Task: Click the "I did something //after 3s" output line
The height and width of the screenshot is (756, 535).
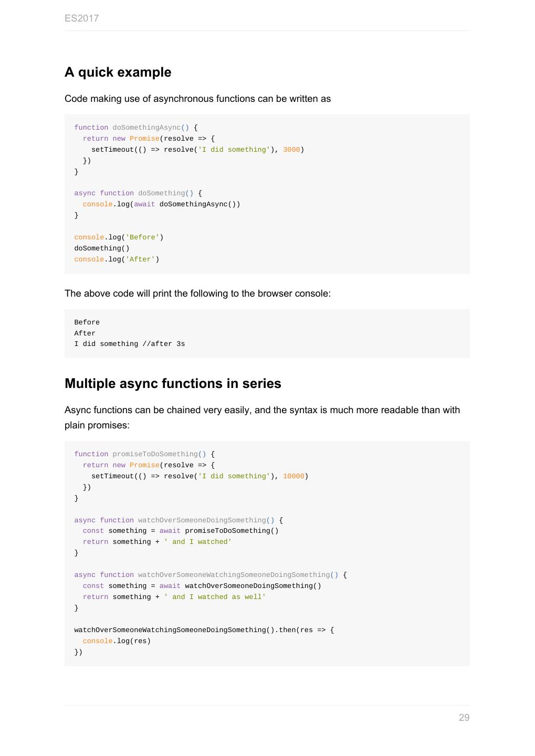Action: [129, 344]
